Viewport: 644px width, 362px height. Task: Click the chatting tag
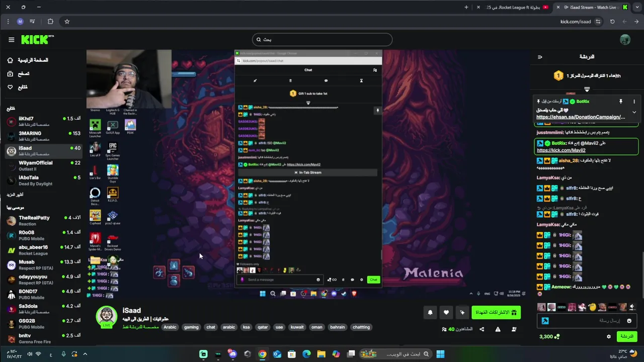coord(361,327)
